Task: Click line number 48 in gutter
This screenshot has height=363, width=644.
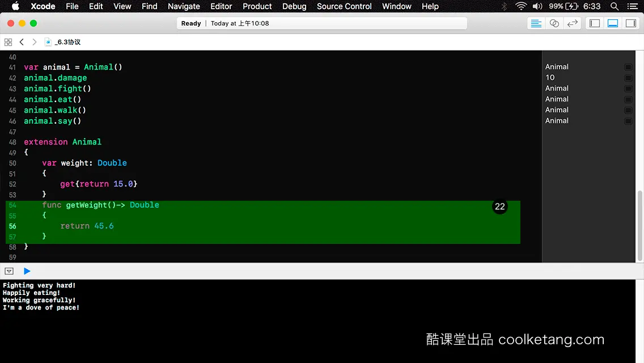Action: (x=12, y=142)
